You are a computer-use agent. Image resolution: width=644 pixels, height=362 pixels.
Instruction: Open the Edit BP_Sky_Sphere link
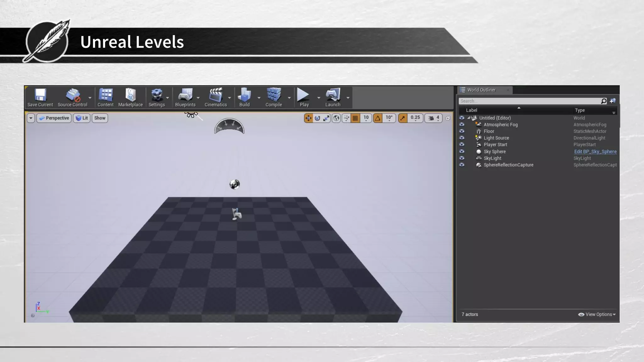(x=595, y=151)
